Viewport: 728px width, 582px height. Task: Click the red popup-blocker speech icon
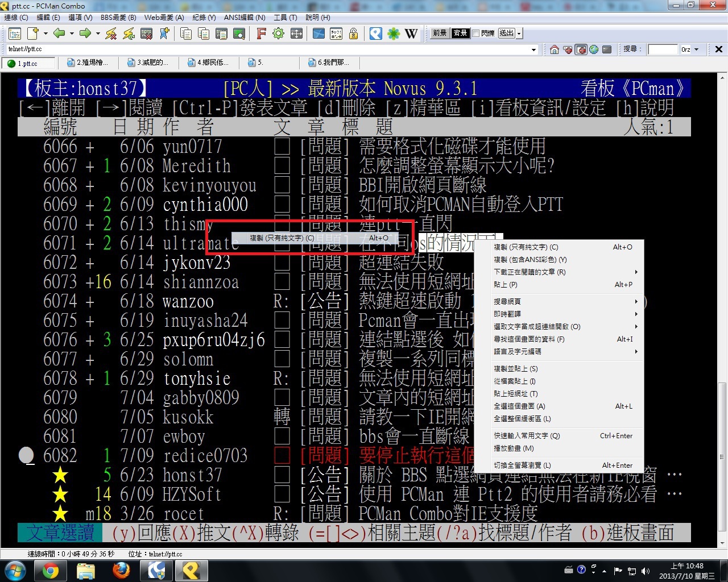568,49
